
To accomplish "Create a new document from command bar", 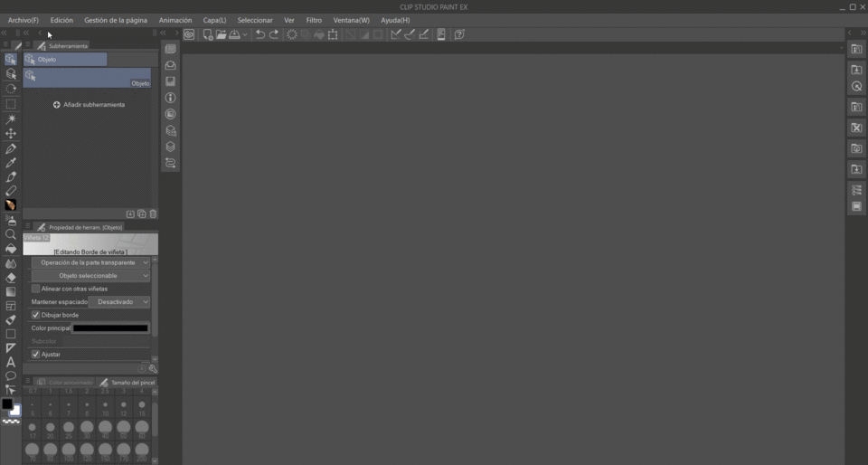I will coord(208,34).
